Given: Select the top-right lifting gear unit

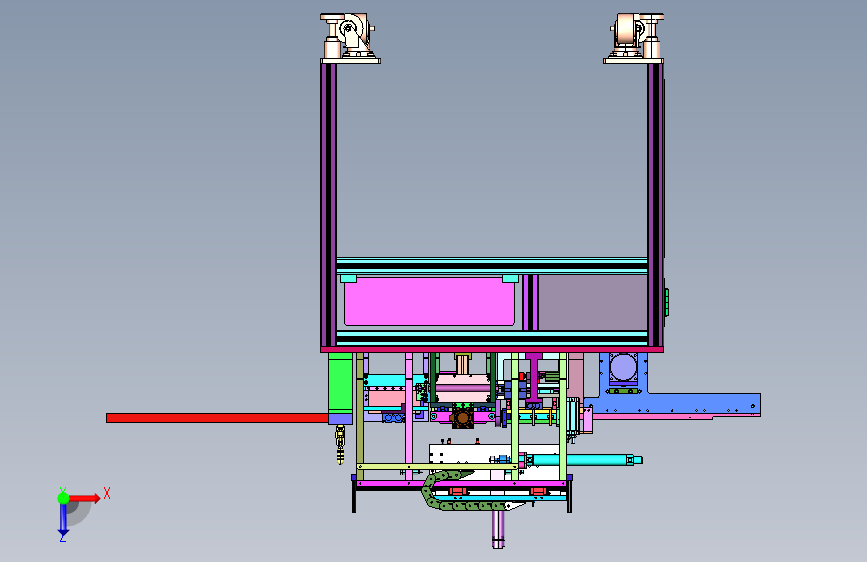Looking at the screenshot, I should [634, 37].
